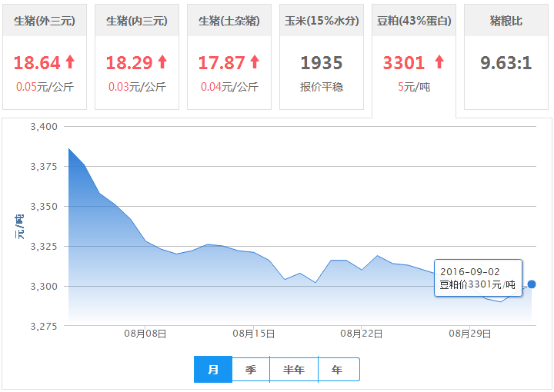The image size is (554, 392).
Task: Open the 生猪(内三元) price card
Action: [x=137, y=57]
